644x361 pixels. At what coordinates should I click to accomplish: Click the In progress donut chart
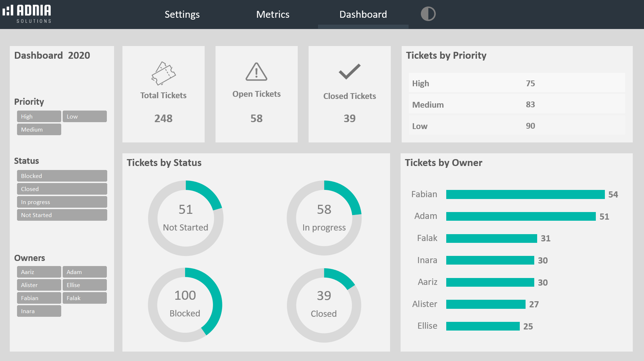coord(324,218)
